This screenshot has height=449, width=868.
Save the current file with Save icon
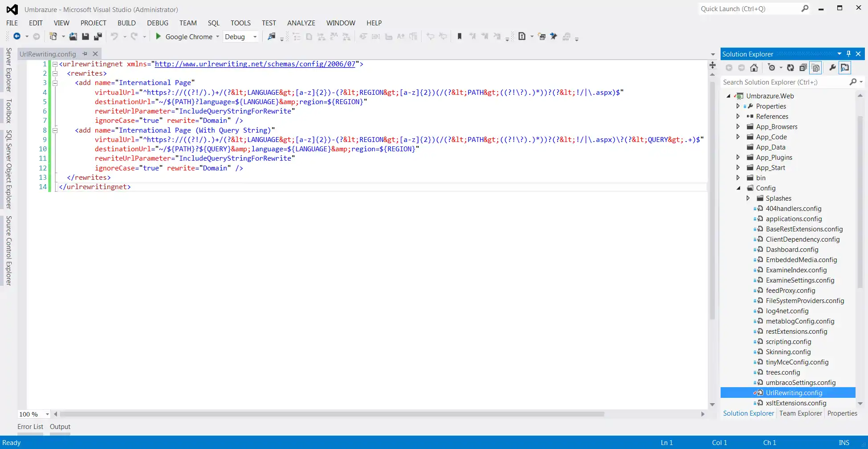point(86,36)
